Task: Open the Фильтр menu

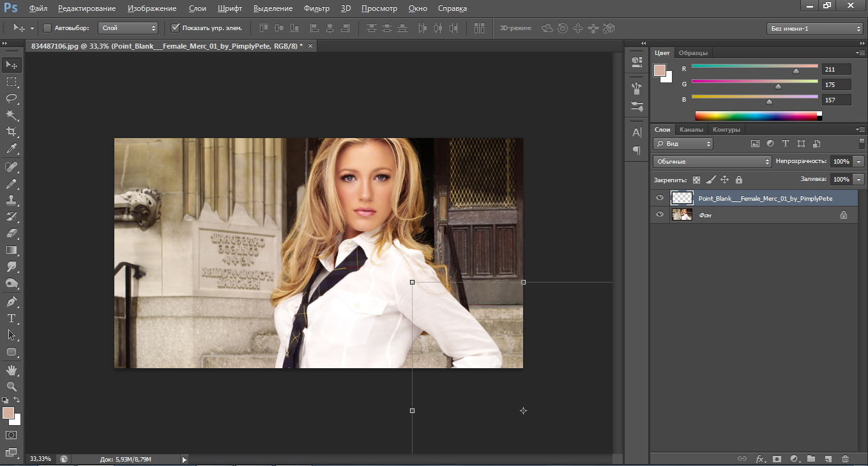Action: click(x=317, y=8)
